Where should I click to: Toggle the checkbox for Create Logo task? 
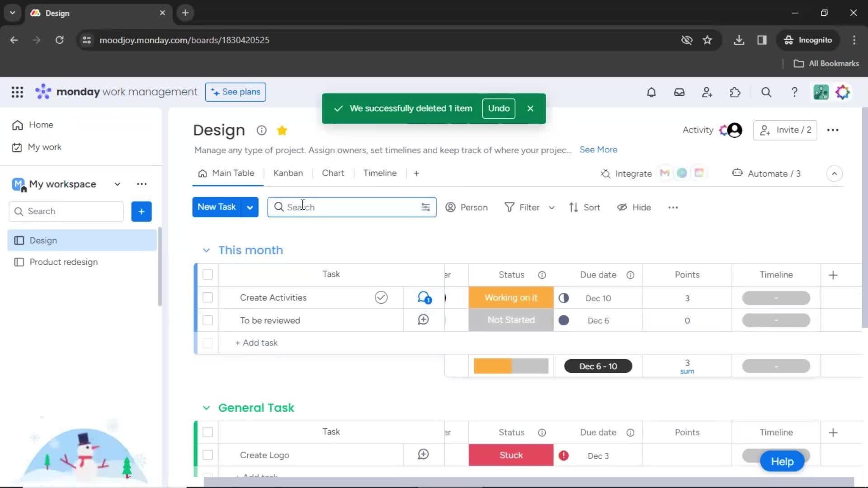pos(208,455)
